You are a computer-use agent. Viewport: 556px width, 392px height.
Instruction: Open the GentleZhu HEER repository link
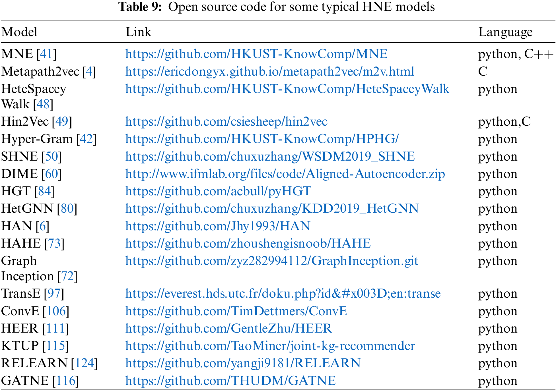[x=228, y=329]
